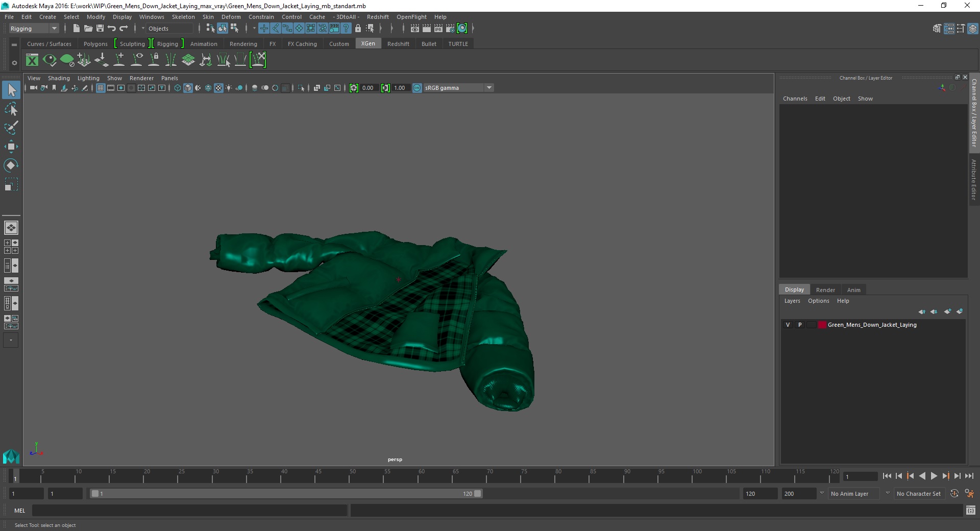Screen dimensions: 980x531
Task: Toggle textured display in viewport
Action: pyautogui.click(x=218, y=88)
